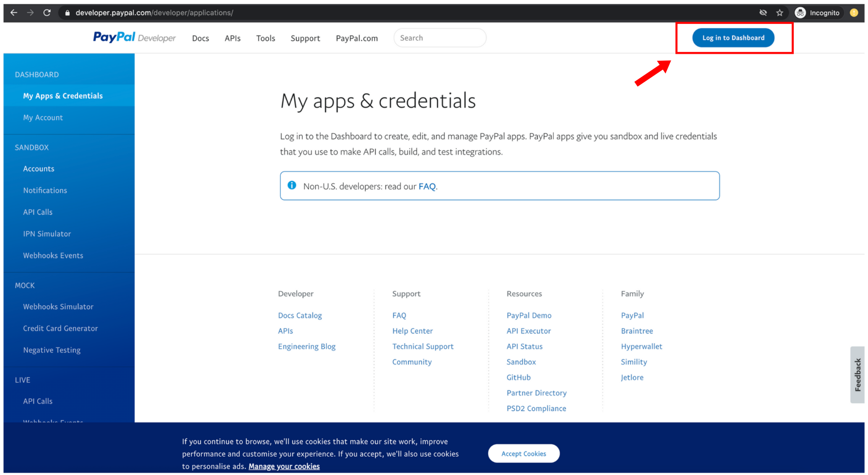Screen dimensions: 868x475
Task: Go to PayPal.com from top nav
Action: pos(357,38)
